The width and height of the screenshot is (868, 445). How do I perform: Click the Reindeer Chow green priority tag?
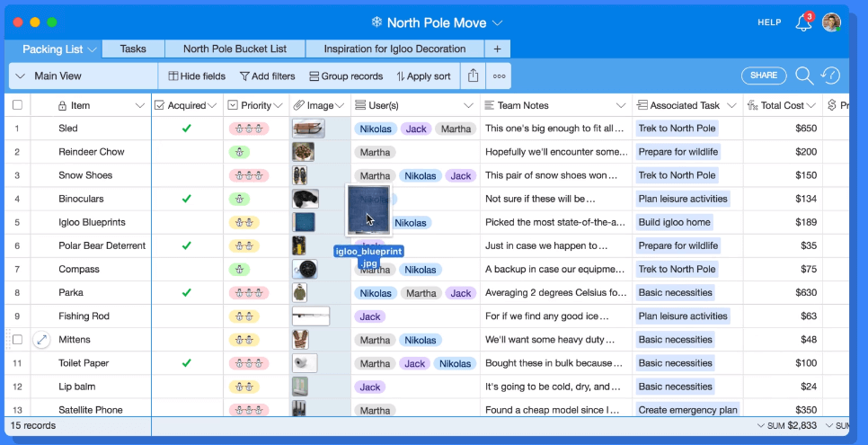239,152
